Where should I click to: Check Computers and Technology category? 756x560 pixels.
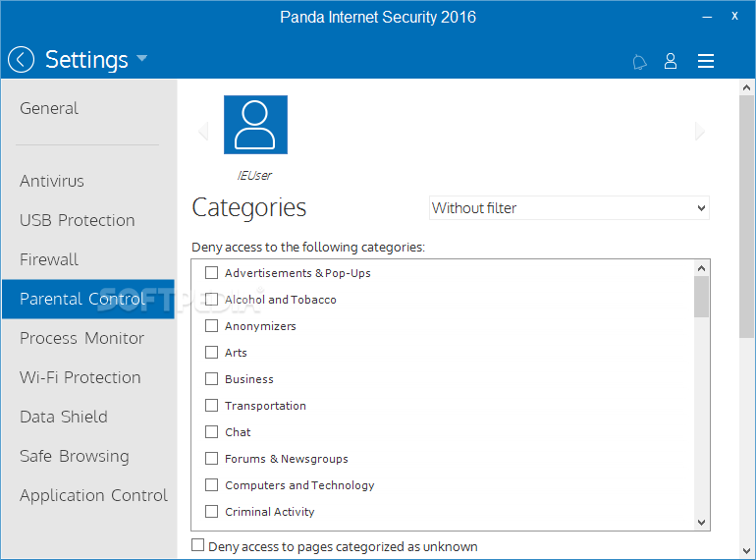[x=211, y=485]
